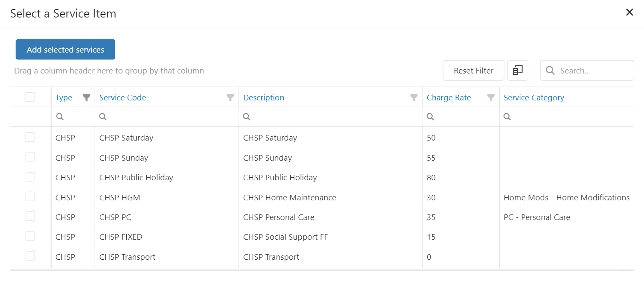Focus the Service Category filter input
The height and width of the screenshot is (305, 644).
(x=567, y=117)
